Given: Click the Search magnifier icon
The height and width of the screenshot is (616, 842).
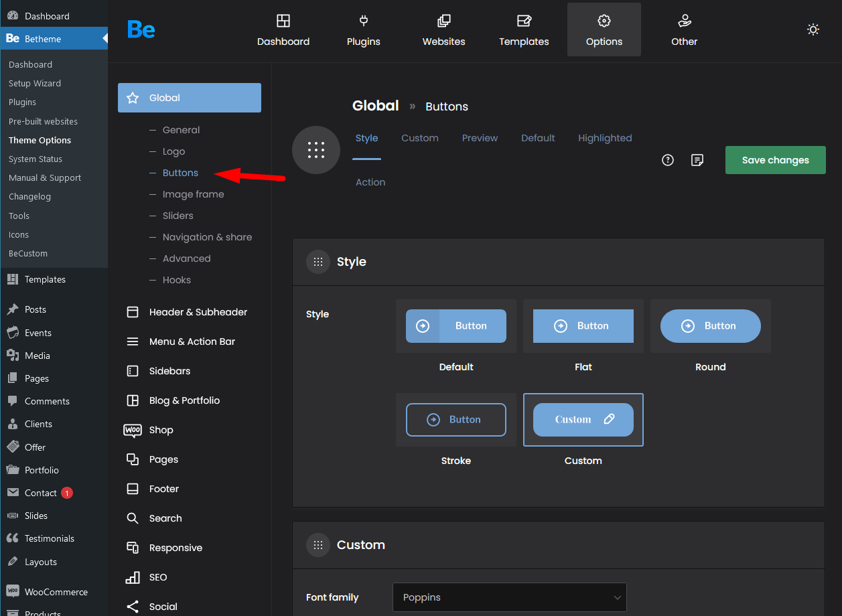Looking at the screenshot, I should pos(133,518).
